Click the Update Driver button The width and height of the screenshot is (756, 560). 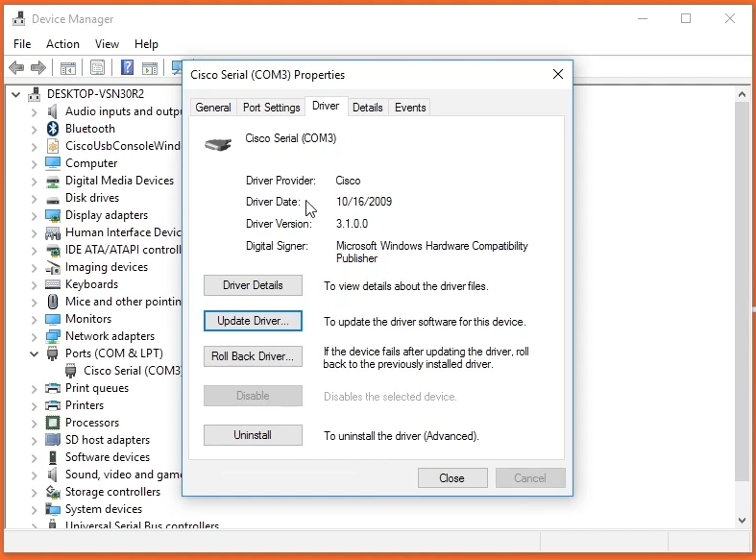click(x=253, y=321)
